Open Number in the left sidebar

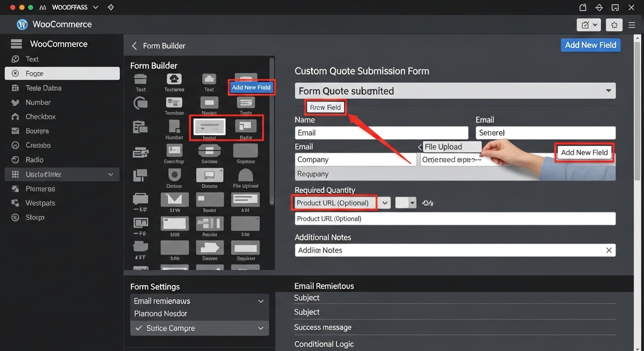[38, 102]
